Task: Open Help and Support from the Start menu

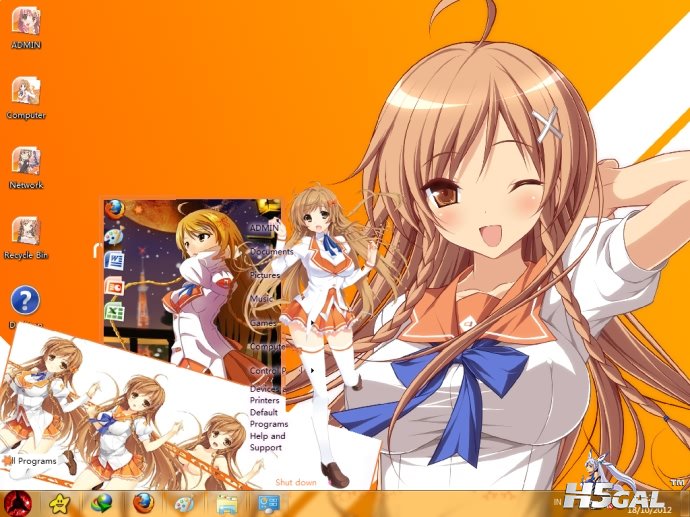Action: (x=267, y=442)
